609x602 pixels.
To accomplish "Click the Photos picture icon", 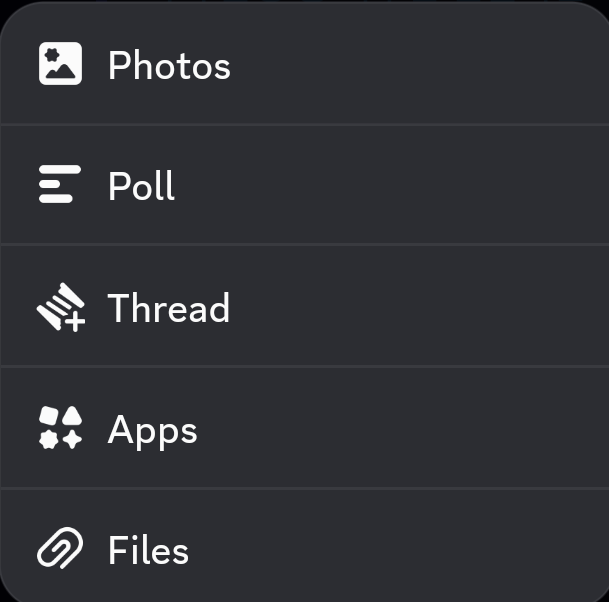I will pos(60,63).
